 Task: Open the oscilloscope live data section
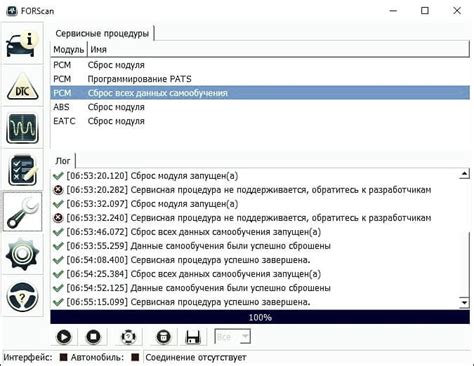22,128
